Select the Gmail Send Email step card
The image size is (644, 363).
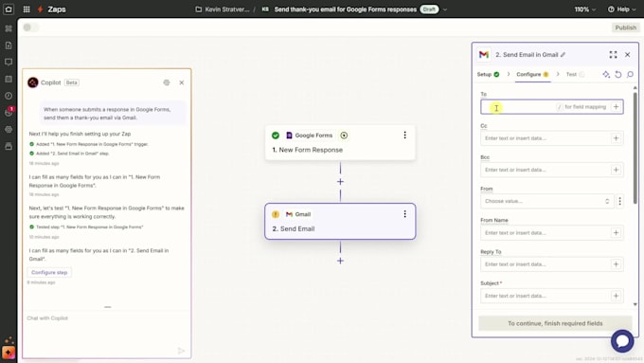[340, 221]
